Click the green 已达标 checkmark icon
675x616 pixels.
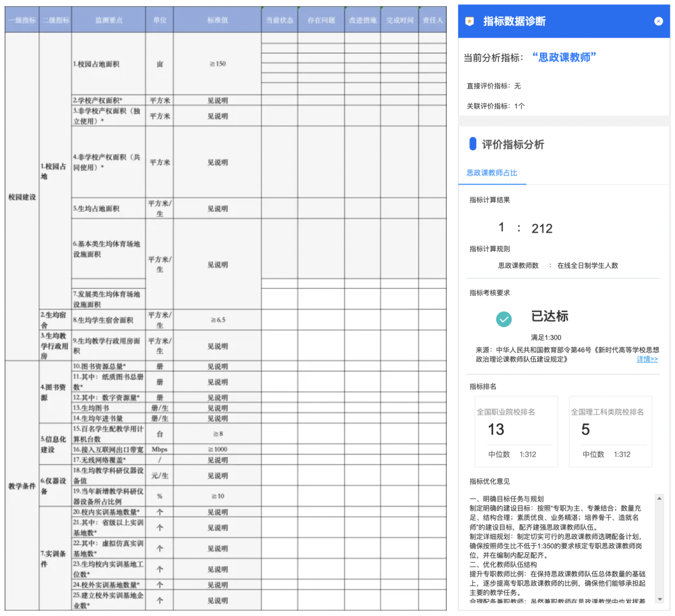click(504, 319)
